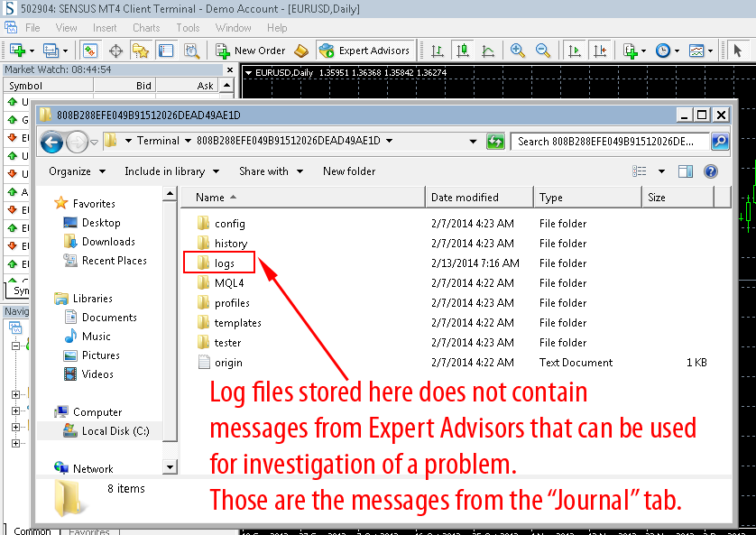Viewport: 756px width, 535px height.
Task: Switch to line chart icon
Action: pos(488,51)
